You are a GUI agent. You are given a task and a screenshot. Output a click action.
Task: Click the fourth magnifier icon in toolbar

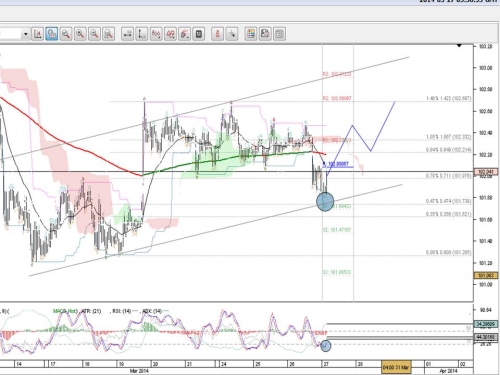click(x=108, y=34)
